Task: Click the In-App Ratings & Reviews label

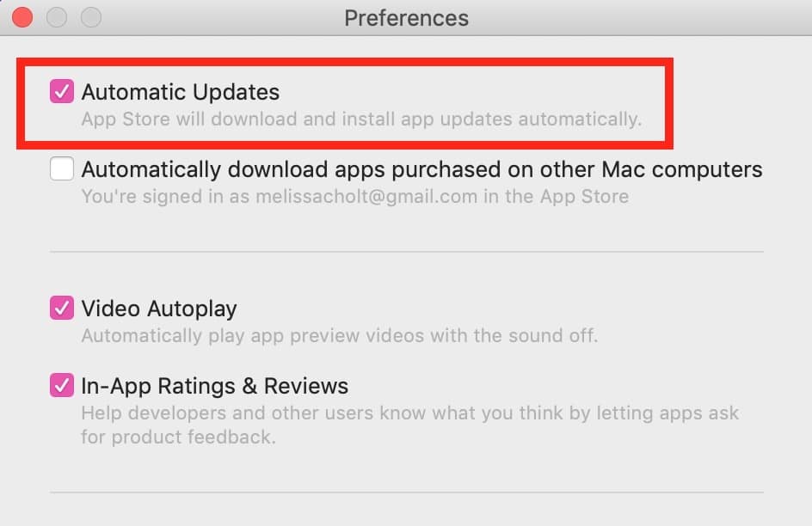Action: coord(215,386)
